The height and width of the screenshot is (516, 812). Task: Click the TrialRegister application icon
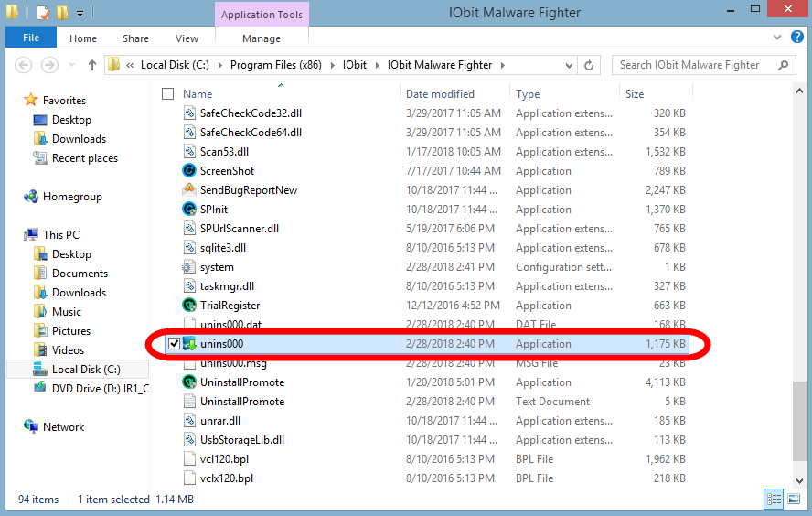pyautogui.click(x=189, y=306)
